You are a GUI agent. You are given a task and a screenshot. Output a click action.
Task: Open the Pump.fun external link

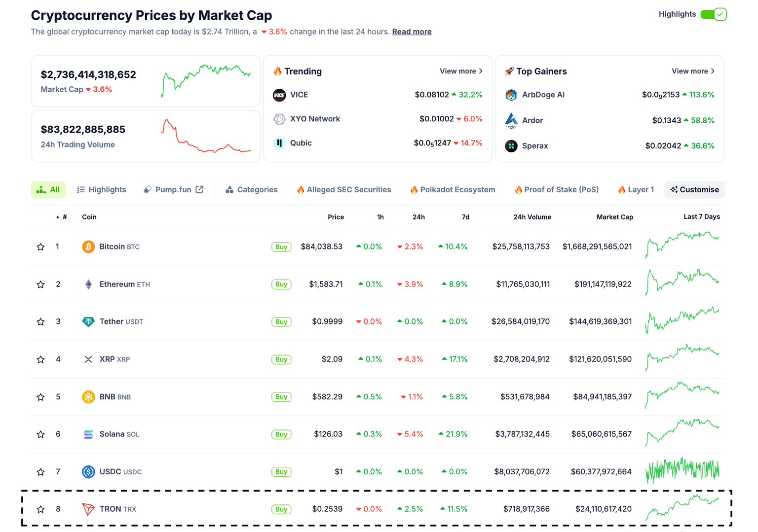point(199,189)
